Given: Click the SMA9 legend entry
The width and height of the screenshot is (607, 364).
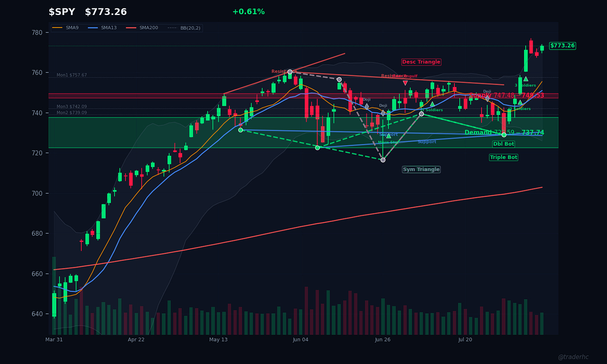Looking at the screenshot, I should tap(66, 28).
